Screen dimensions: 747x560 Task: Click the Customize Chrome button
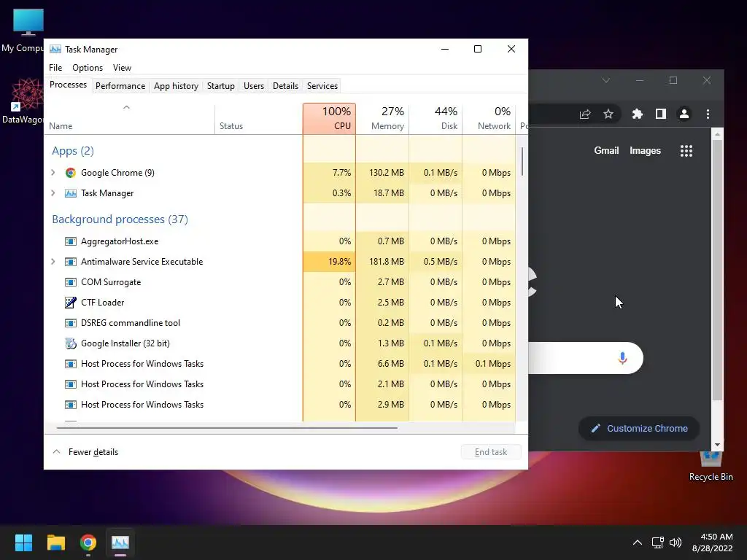639,429
